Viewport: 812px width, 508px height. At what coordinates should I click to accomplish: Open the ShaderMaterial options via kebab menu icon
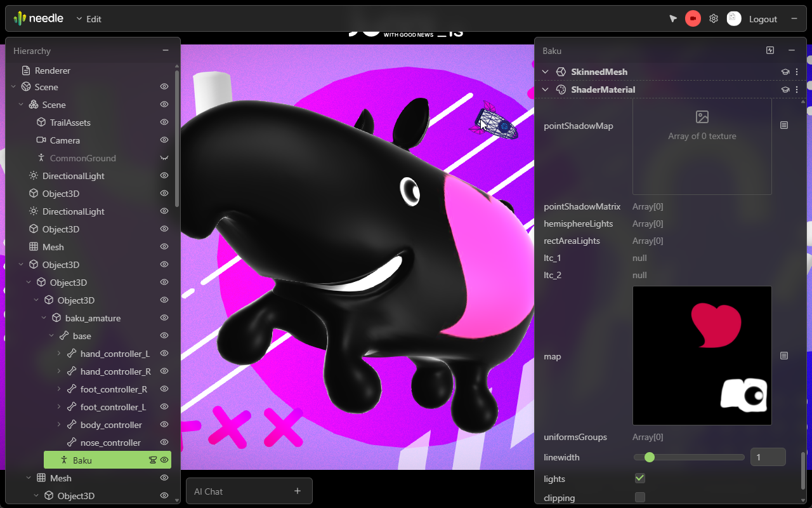[797, 90]
